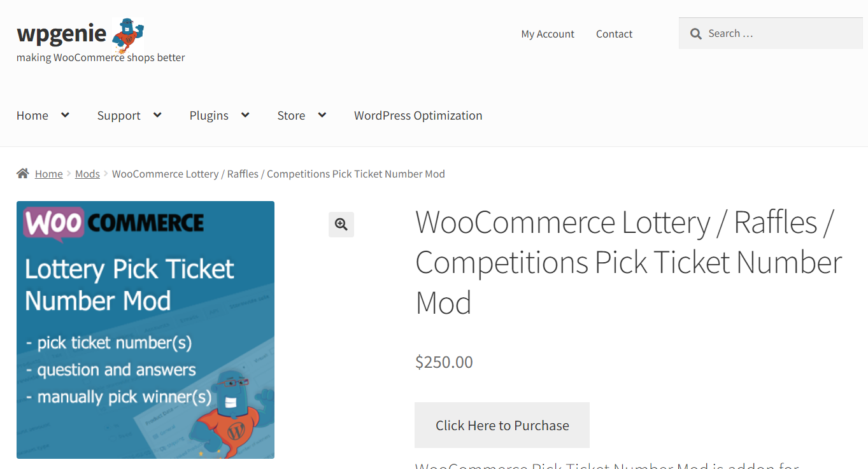Click inside the Search input field
Viewport: 868px width, 469px height.
tap(771, 33)
